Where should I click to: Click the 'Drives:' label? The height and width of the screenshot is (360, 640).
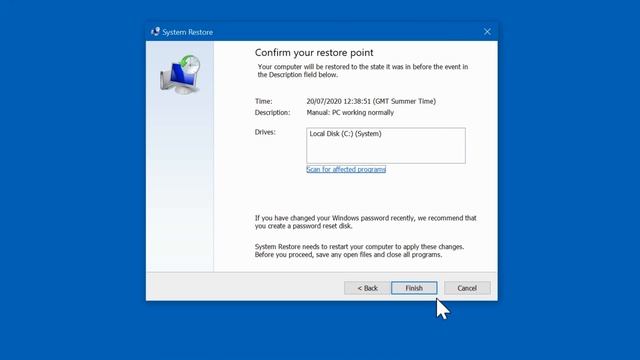[265, 132]
